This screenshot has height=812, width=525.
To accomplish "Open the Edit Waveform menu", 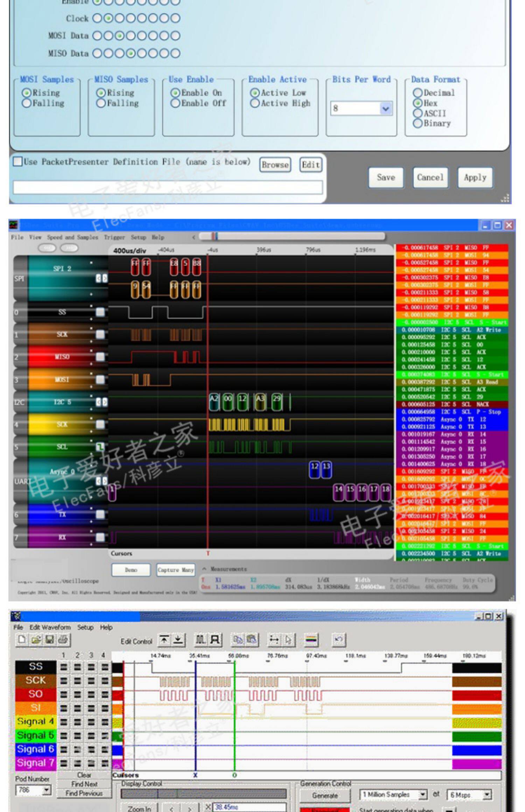I will click(50, 627).
